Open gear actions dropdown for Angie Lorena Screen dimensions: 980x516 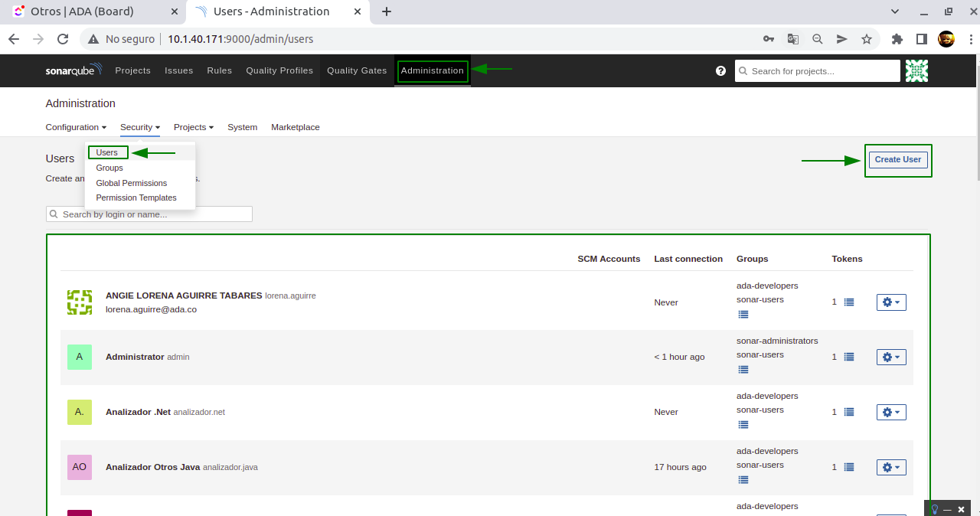891,302
